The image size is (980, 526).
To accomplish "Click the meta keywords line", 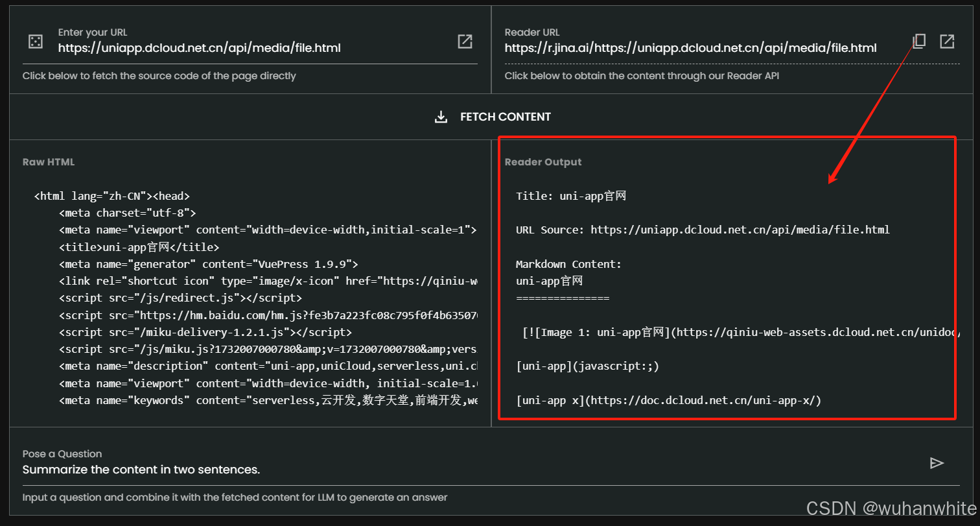I will coord(268,400).
